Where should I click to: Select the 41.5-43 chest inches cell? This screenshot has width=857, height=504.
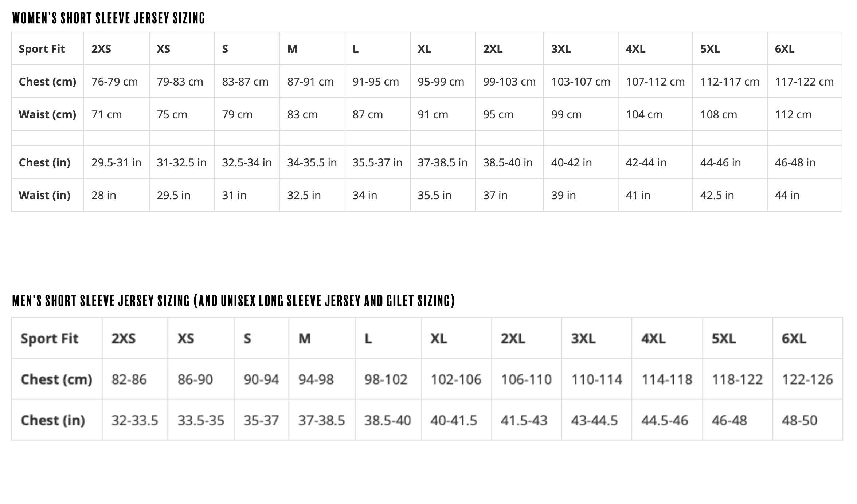point(524,421)
